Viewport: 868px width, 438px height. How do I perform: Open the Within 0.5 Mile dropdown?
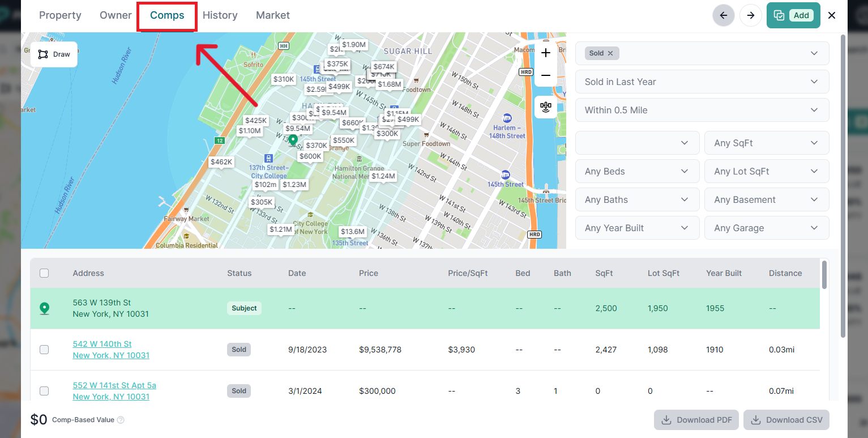click(x=702, y=110)
